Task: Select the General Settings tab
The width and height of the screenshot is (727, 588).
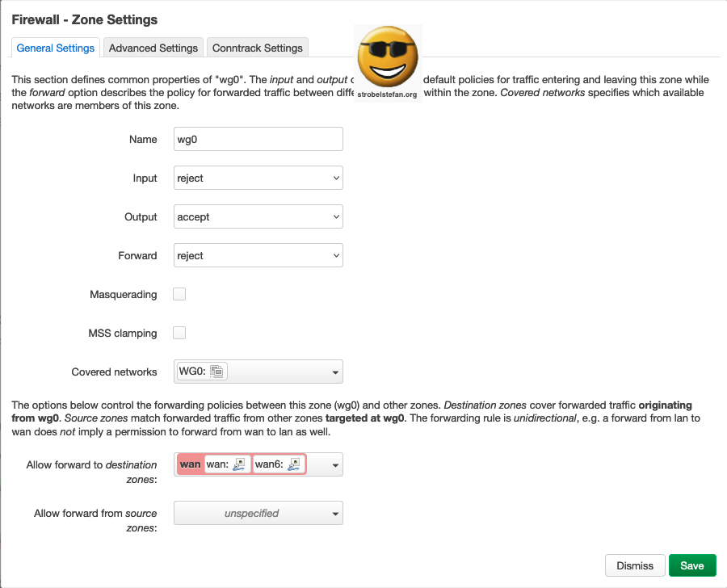Action: tap(55, 48)
